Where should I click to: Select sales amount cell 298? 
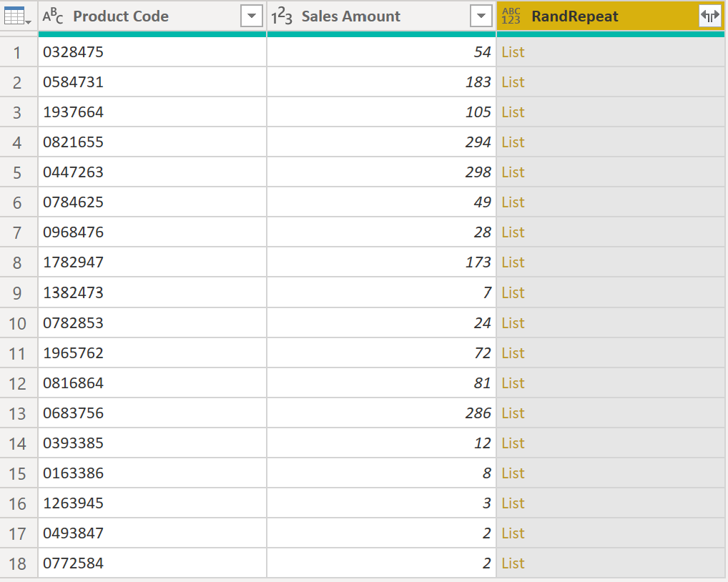click(x=382, y=172)
